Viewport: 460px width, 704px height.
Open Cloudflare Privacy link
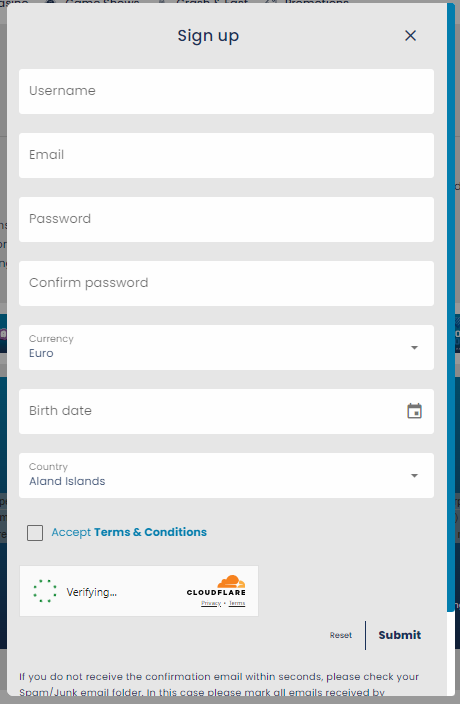211,603
